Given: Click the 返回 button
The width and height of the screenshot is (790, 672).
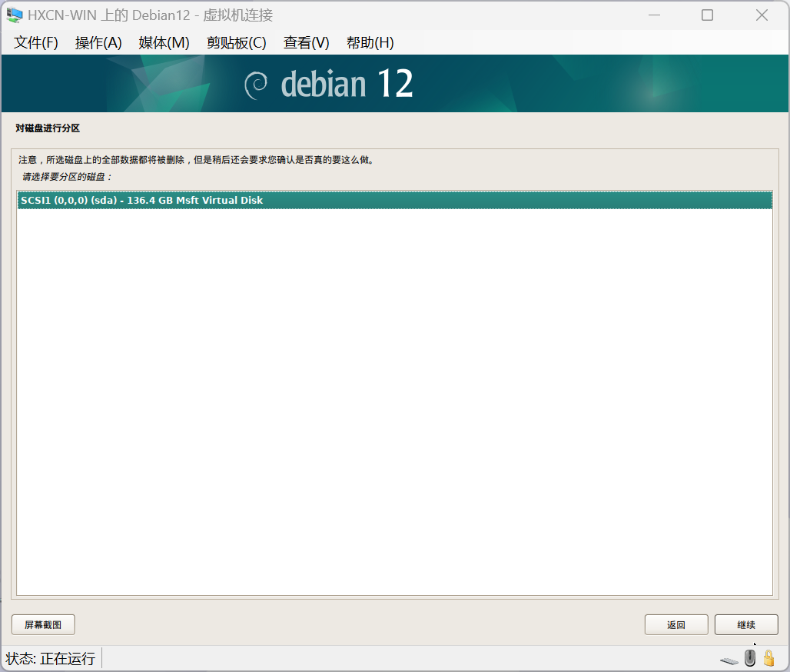Looking at the screenshot, I should (x=676, y=624).
